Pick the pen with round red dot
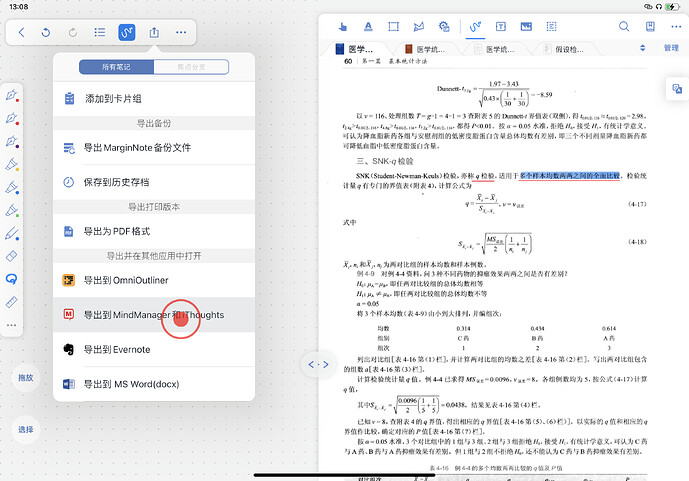 12,119
